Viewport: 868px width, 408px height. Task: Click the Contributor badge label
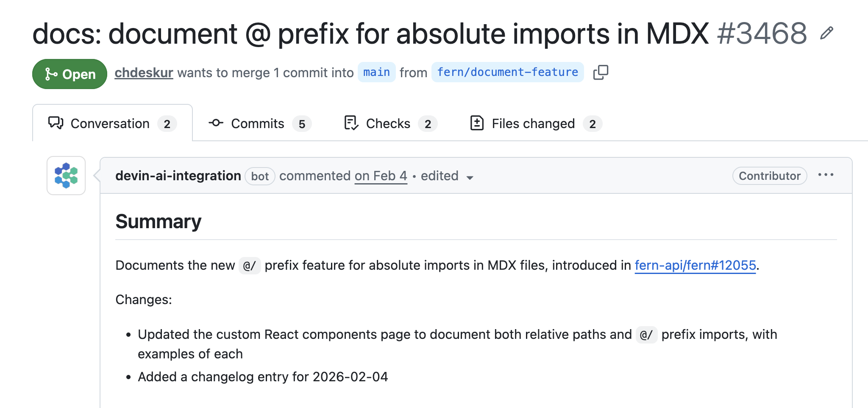pyautogui.click(x=769, y=176)
